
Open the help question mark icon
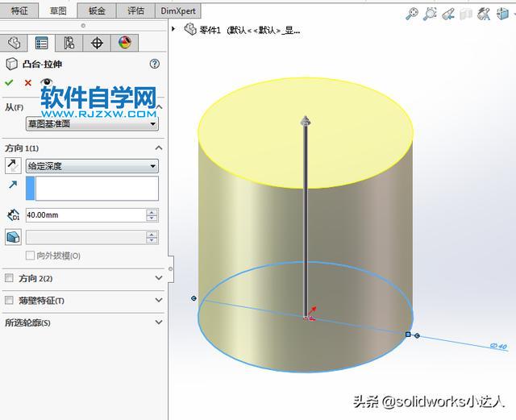tap(154, 64)
